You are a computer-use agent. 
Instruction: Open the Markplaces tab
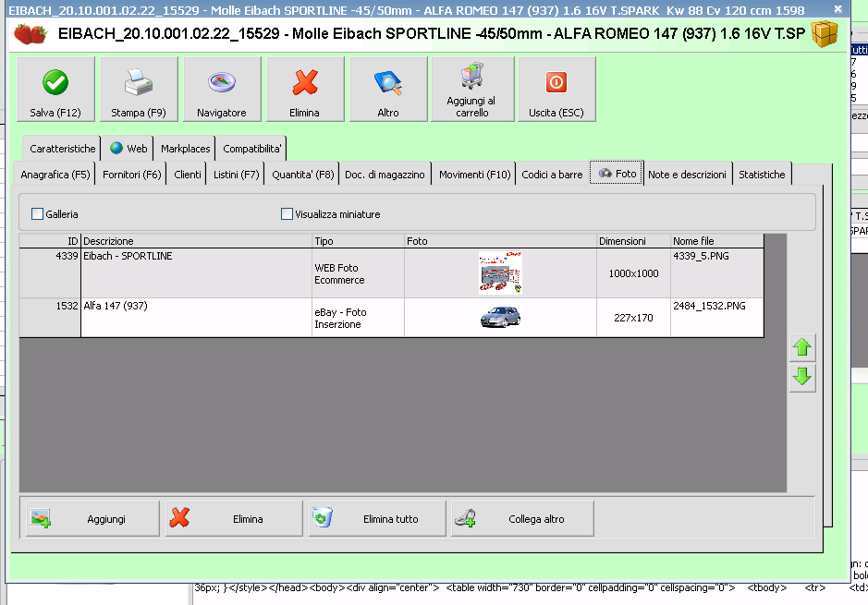(186, 148)
